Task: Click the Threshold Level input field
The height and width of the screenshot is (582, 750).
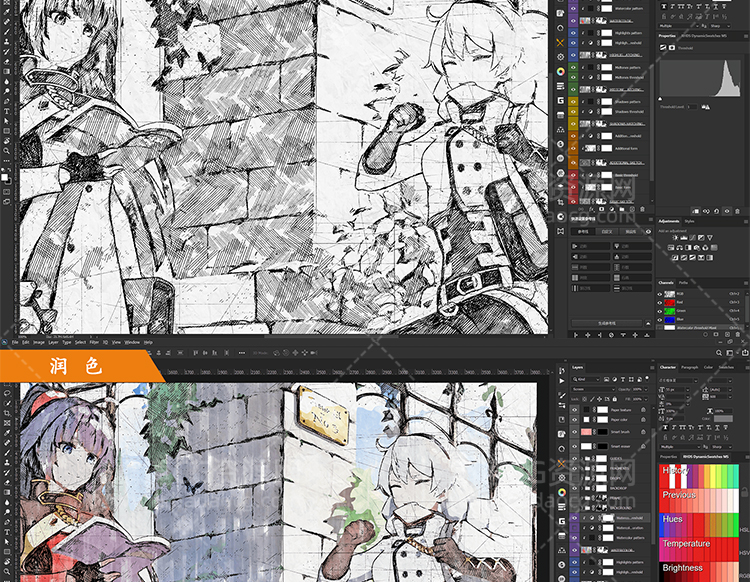Action: click(x=692, y=107)
